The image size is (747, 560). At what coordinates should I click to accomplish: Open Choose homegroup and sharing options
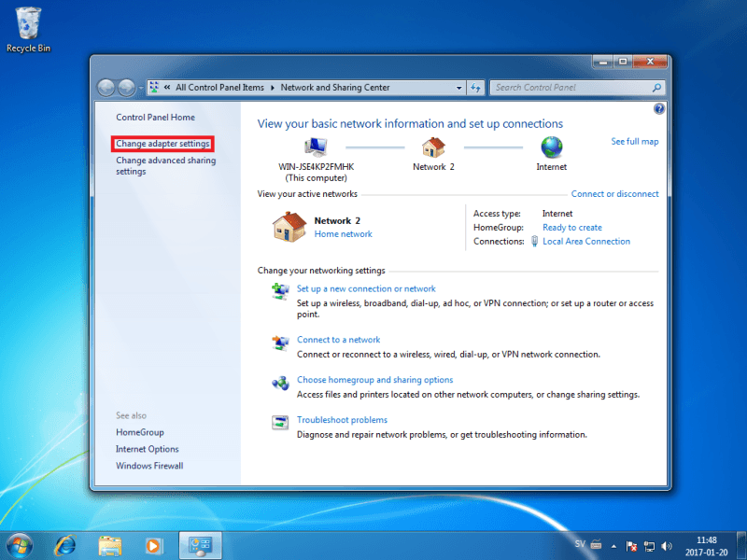coord(375,380)
